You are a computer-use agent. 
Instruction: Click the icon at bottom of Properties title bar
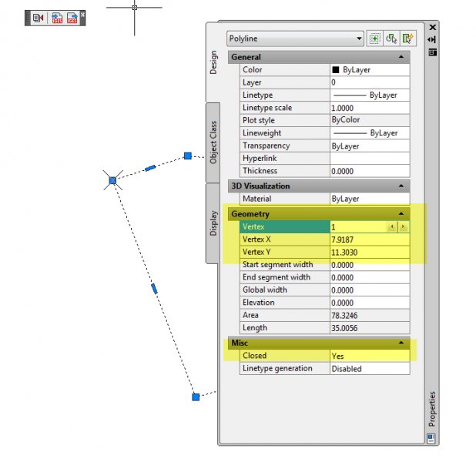pyautogui.click(x=431, y=438)
